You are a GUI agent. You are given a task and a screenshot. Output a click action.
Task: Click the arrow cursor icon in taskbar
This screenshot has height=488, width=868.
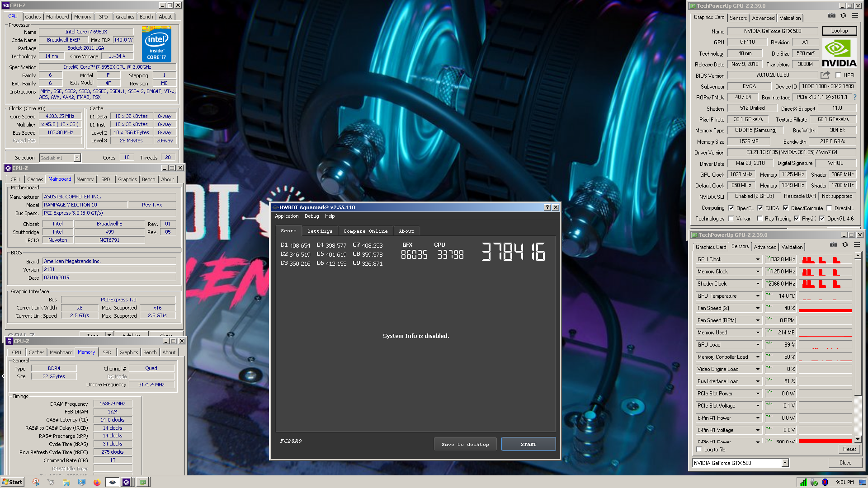(x=51, y=482)
